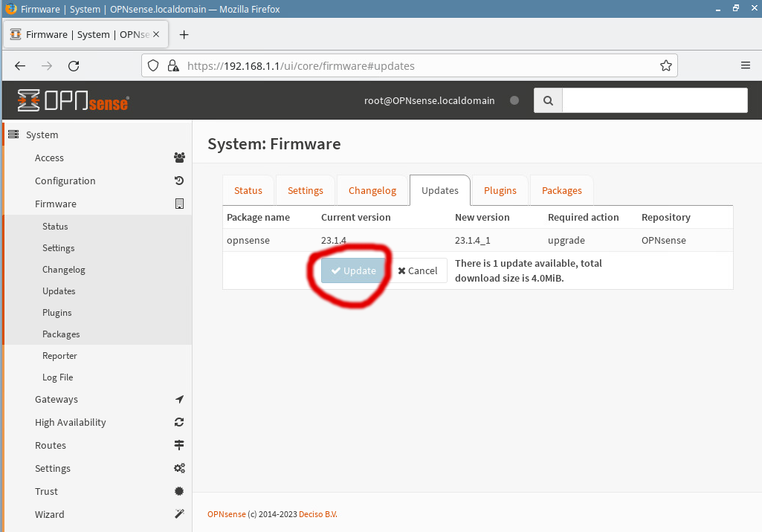Click the Configuration history icon
This screenshot has height=532, width=762.
179,181
